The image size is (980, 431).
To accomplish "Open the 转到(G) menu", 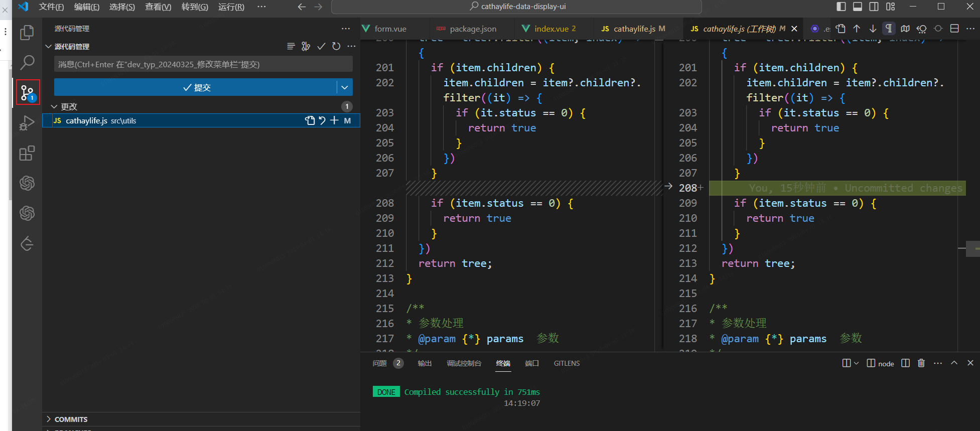I will point(195,7).
